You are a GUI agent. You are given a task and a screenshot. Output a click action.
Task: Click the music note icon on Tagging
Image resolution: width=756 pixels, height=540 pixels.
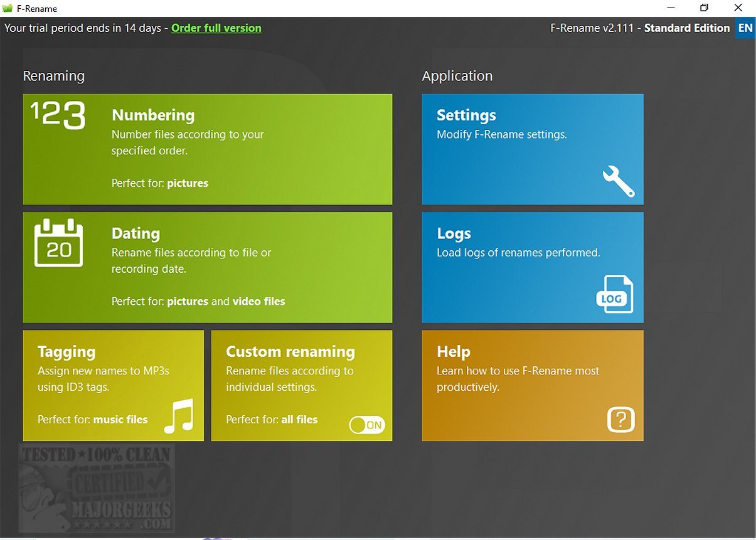(179, 416)
